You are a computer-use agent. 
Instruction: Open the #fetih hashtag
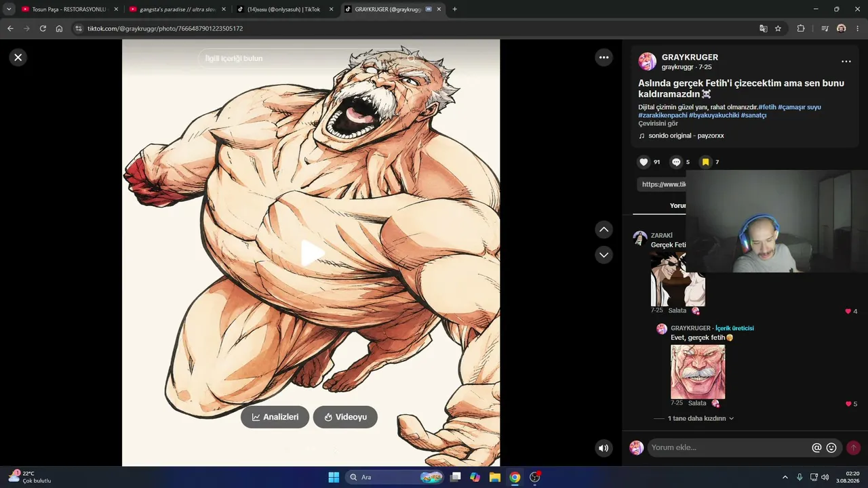click(x=767, y=107)
